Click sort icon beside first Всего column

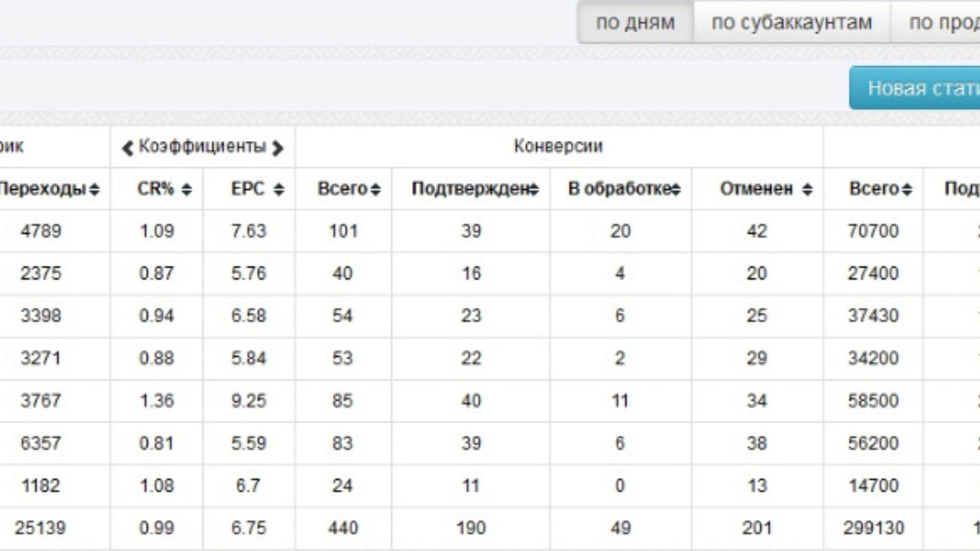(x=375, y=190)
